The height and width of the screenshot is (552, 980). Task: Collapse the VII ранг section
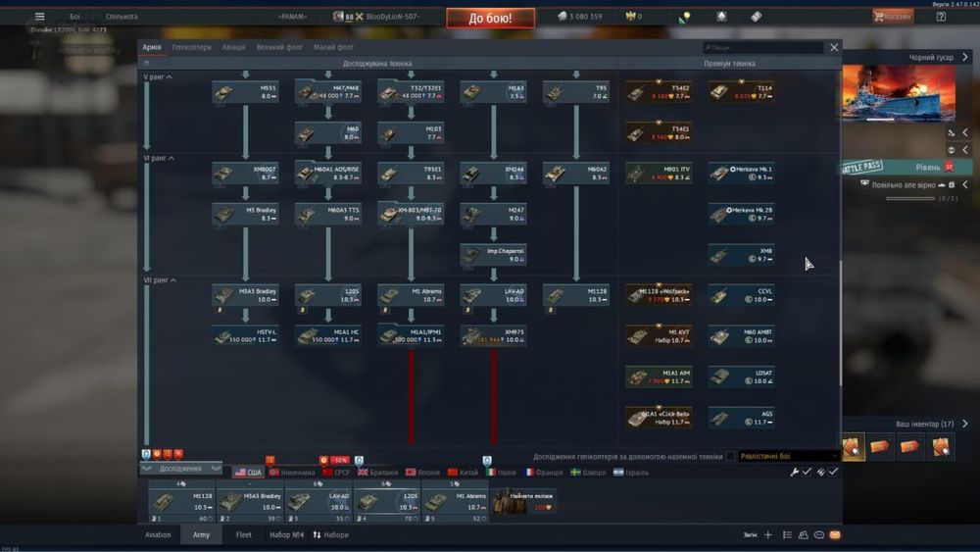[160, 280]
